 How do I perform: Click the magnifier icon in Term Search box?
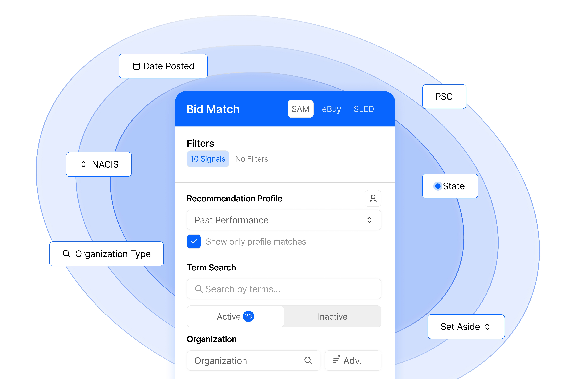[x=199, y=289]
